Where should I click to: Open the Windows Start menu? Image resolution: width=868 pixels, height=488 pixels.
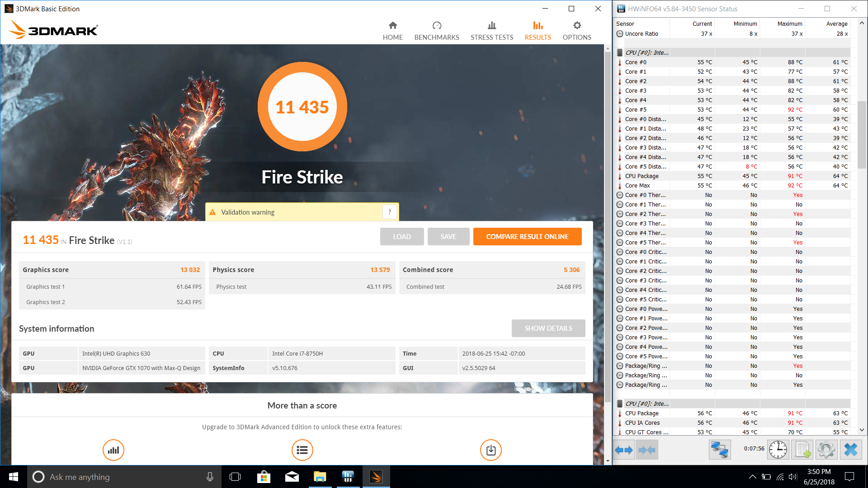(x=14, y=477)
